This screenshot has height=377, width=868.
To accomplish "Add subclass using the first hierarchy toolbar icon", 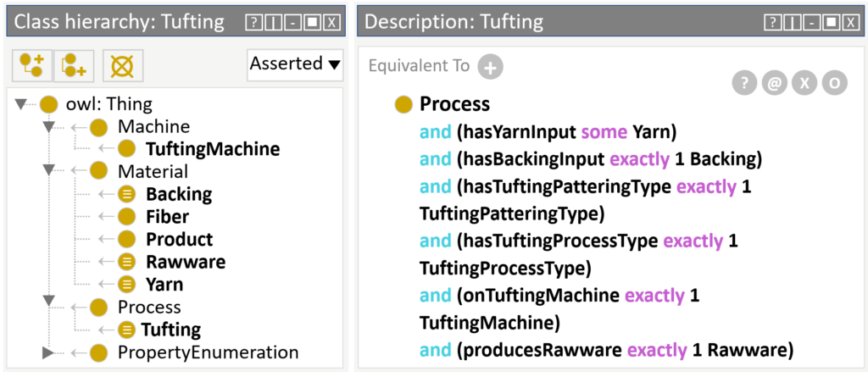I will point(32,66).
